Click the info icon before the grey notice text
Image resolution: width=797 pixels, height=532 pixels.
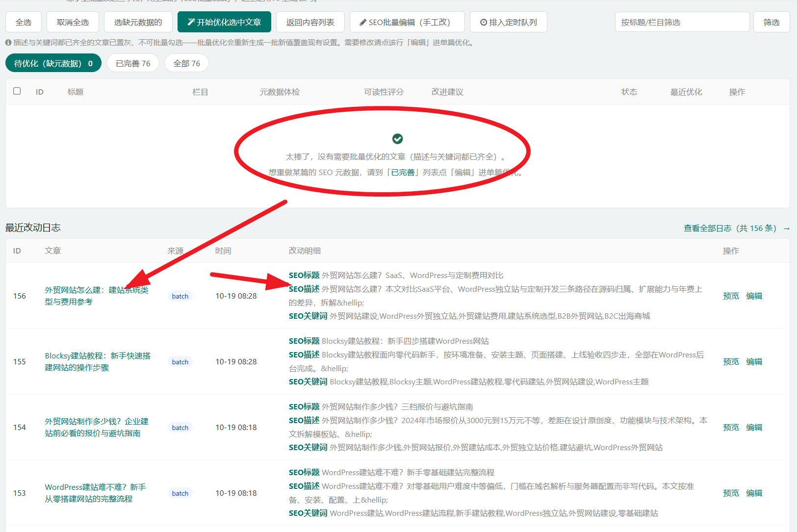coord(8,43)
